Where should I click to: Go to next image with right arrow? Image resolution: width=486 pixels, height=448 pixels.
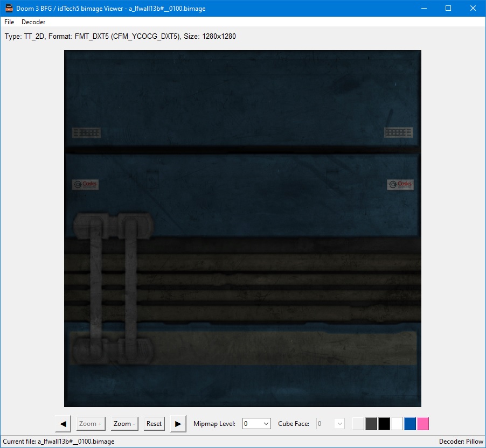click(178, 424)
